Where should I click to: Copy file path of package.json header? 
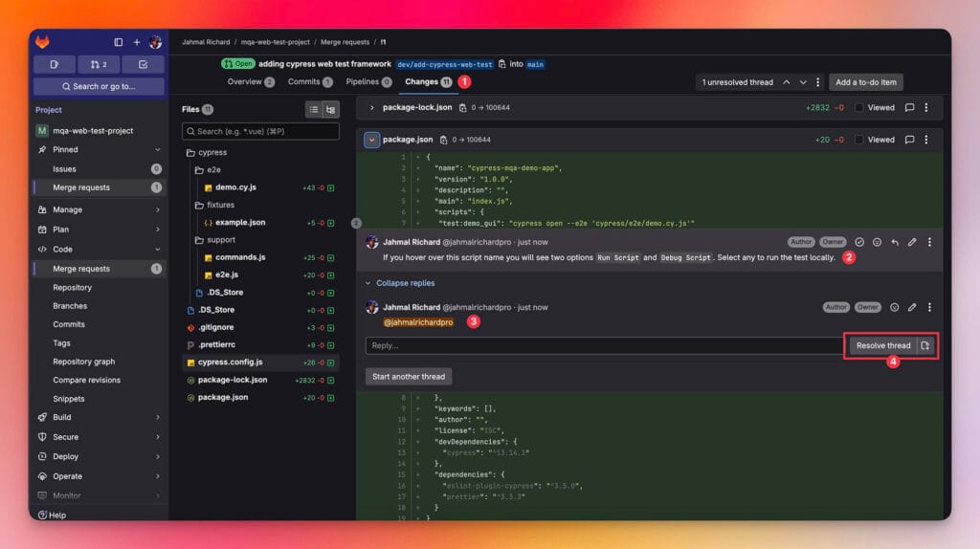coord(443,140)
